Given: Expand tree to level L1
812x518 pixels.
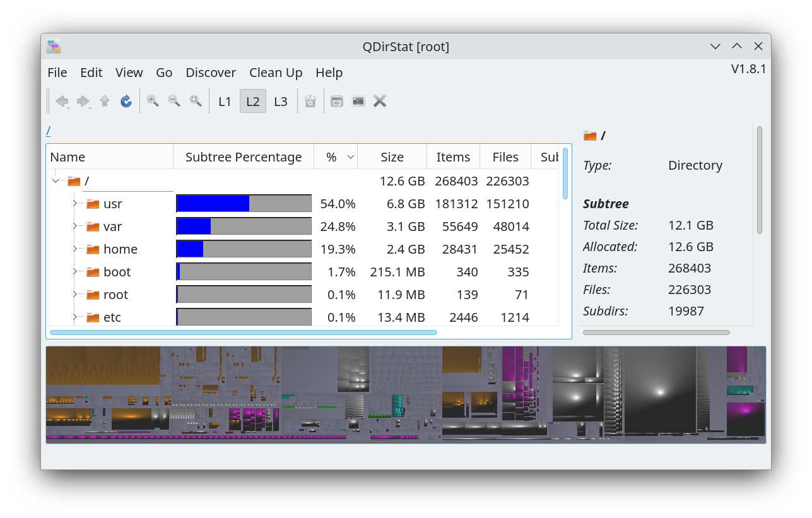Looking at the screenshot, I should tap(225, 101).
